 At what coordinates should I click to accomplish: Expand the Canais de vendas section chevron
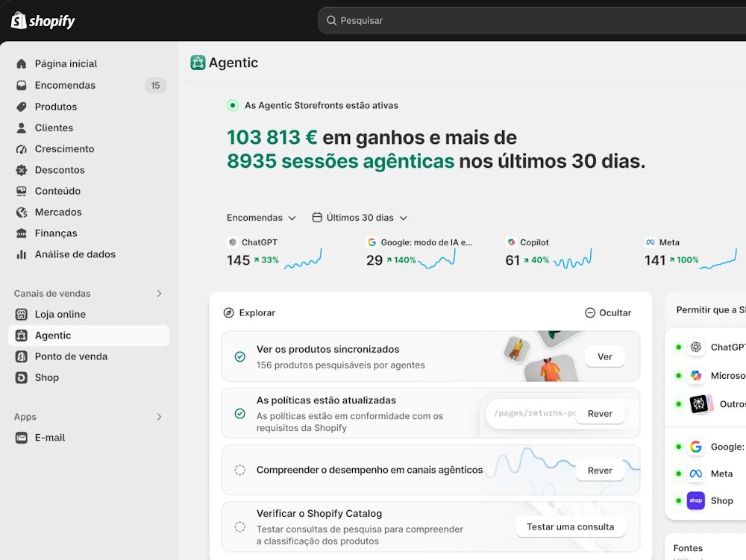160,293
